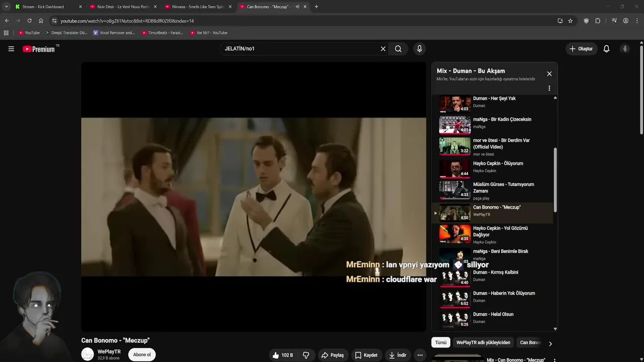
Task: Open thumbnail of Hayko Cepkin - Ölüyorum
Action: click(x=455, y=168)
